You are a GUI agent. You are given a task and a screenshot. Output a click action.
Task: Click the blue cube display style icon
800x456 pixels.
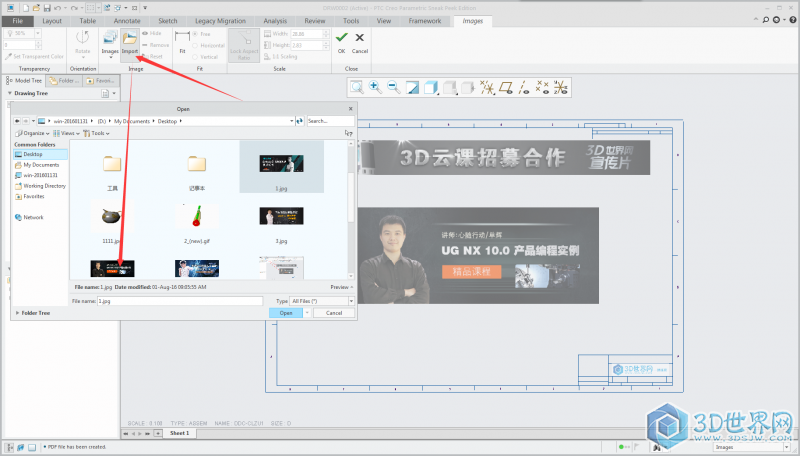[x=431, y=88]
